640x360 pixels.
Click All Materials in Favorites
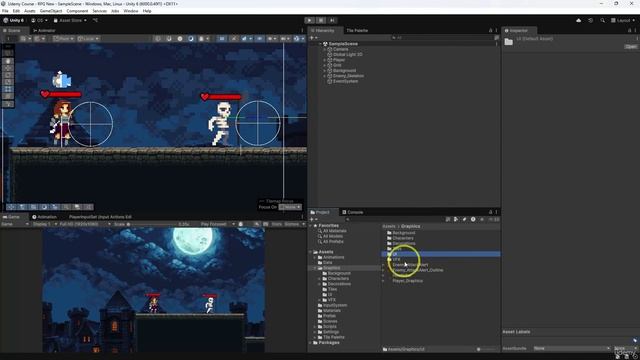[x=335, y=231]
